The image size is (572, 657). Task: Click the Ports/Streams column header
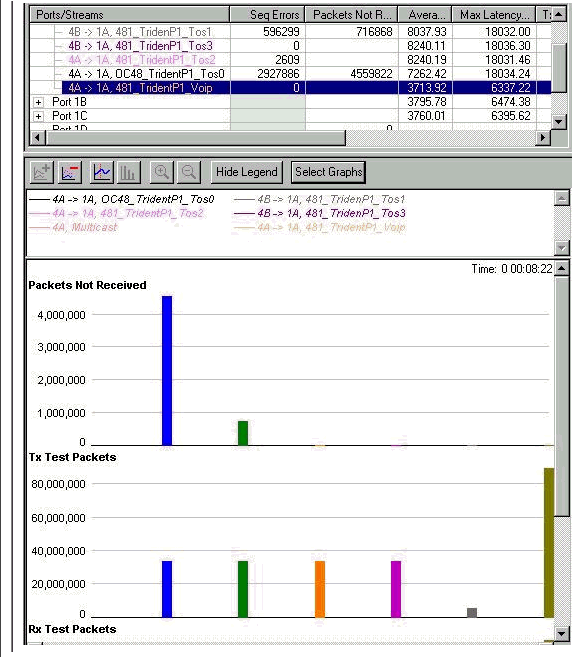click(x=130, y=15)
